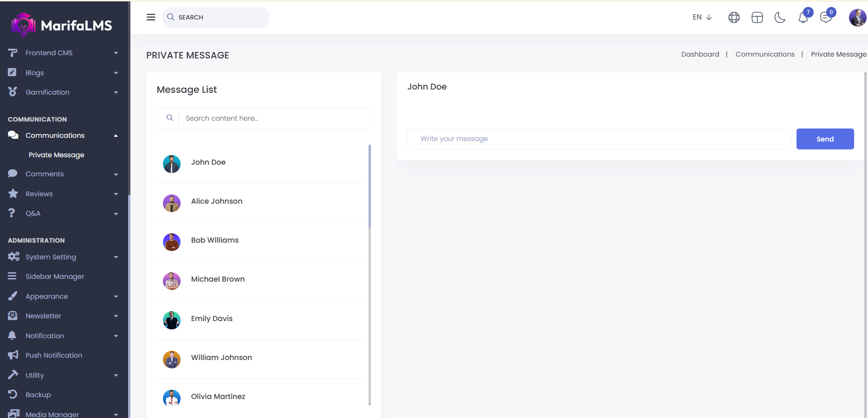Click the Write your message field

point(599,139)
